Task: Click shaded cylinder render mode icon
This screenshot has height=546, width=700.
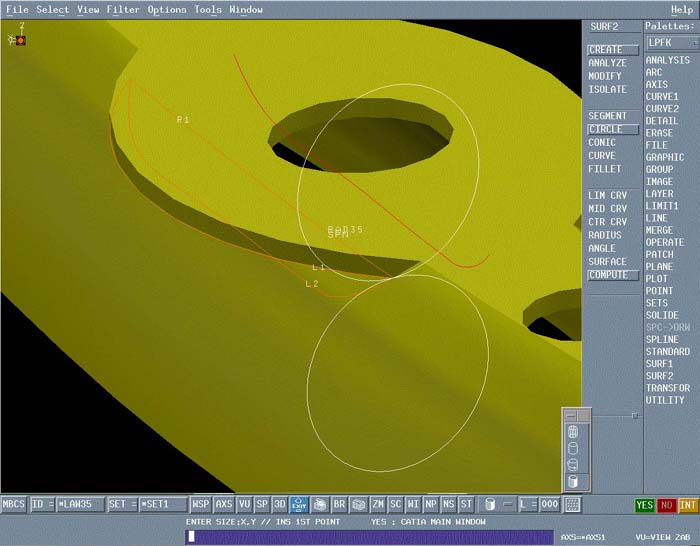Action: coord(573,481)
